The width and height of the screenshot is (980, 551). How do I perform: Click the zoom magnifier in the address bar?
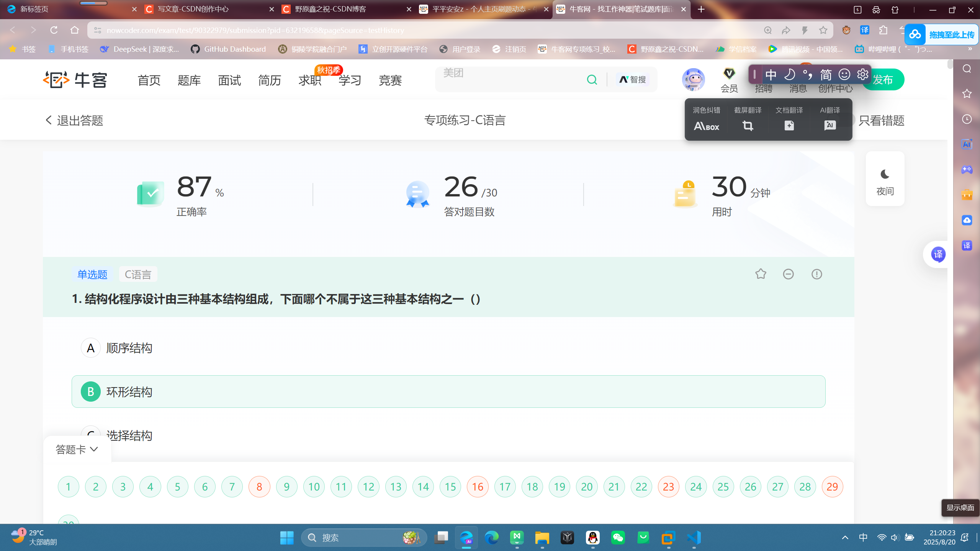click(x=767, y=30)
